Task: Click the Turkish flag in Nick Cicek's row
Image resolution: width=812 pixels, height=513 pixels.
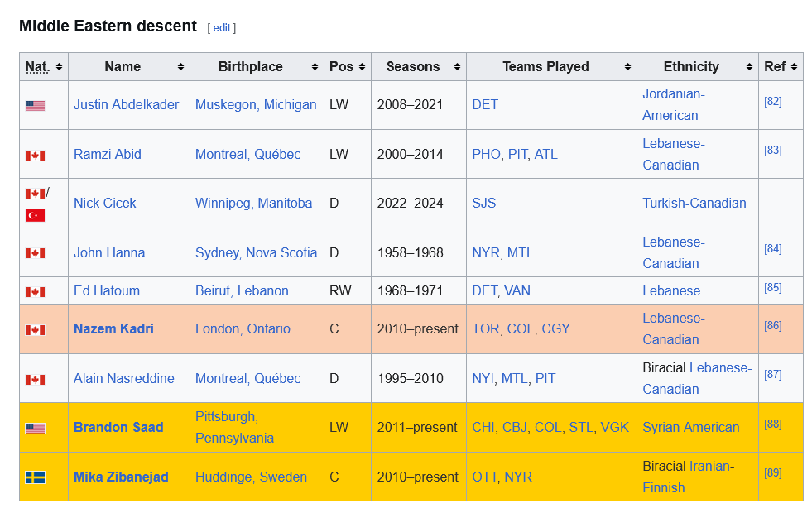Action: coord(36,215)
